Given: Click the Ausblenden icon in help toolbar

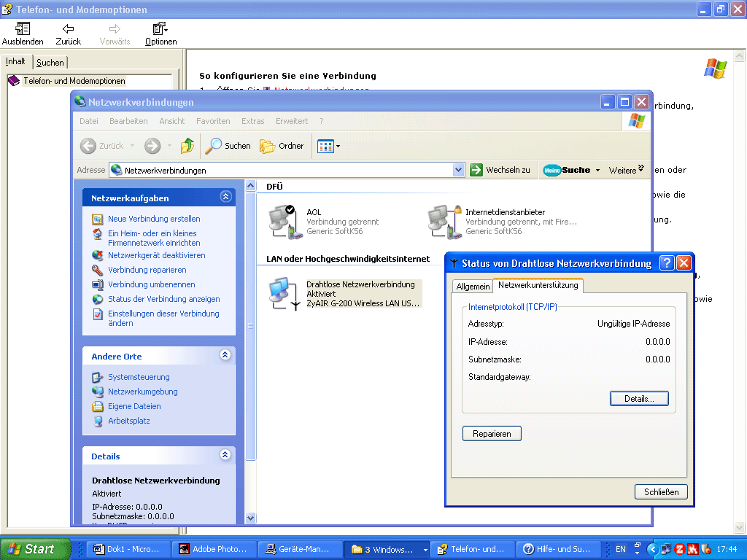Looking at the screenshot, I should coord(23,29).
